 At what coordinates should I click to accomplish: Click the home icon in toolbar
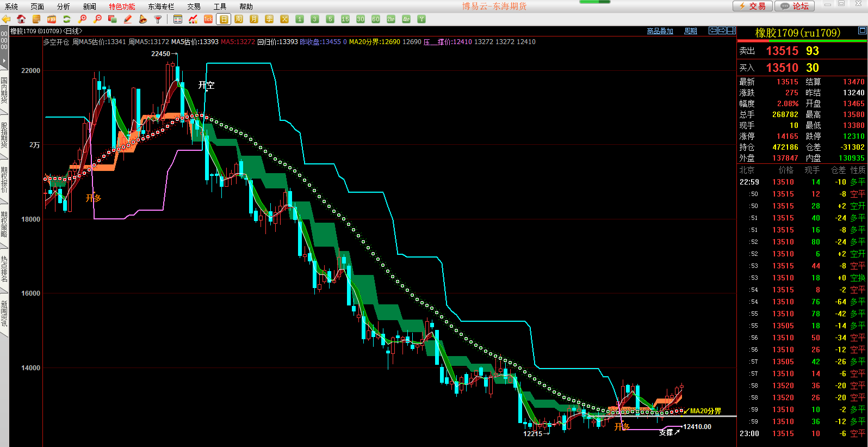click(21, 19)
